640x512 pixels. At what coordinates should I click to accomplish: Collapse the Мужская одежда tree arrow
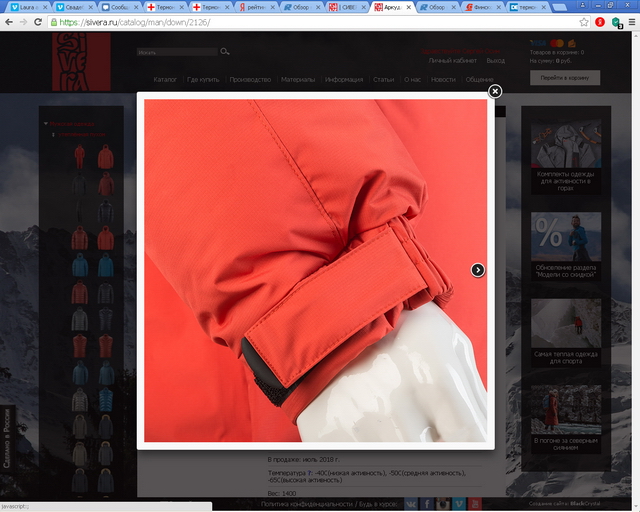[x=46, y=123]
